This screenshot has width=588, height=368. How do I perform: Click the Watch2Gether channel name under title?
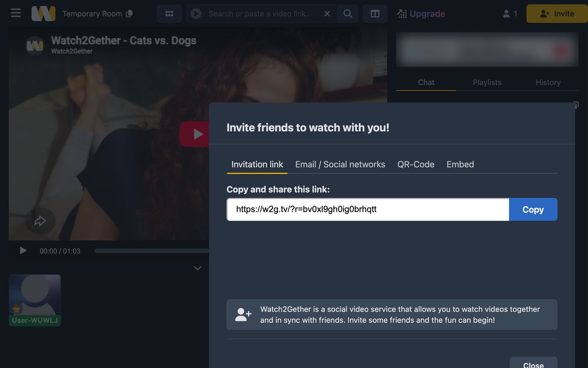[x=72, y=51]
